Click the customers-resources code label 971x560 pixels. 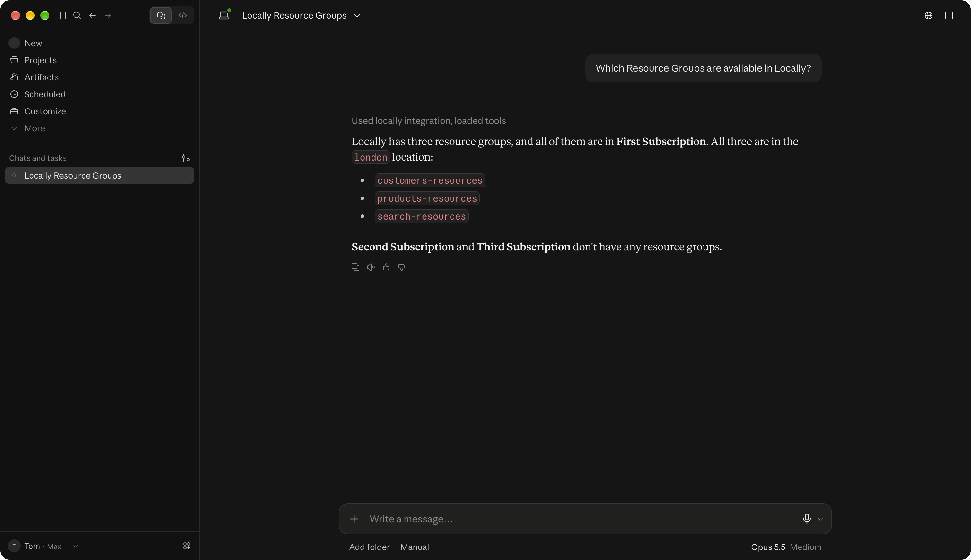click(x=430, y=180)
